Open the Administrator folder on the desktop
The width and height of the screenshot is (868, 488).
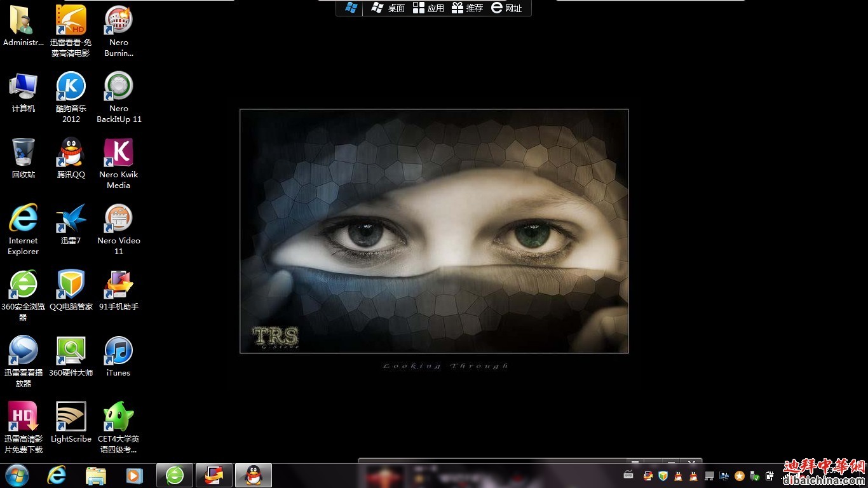pos(23,26)
